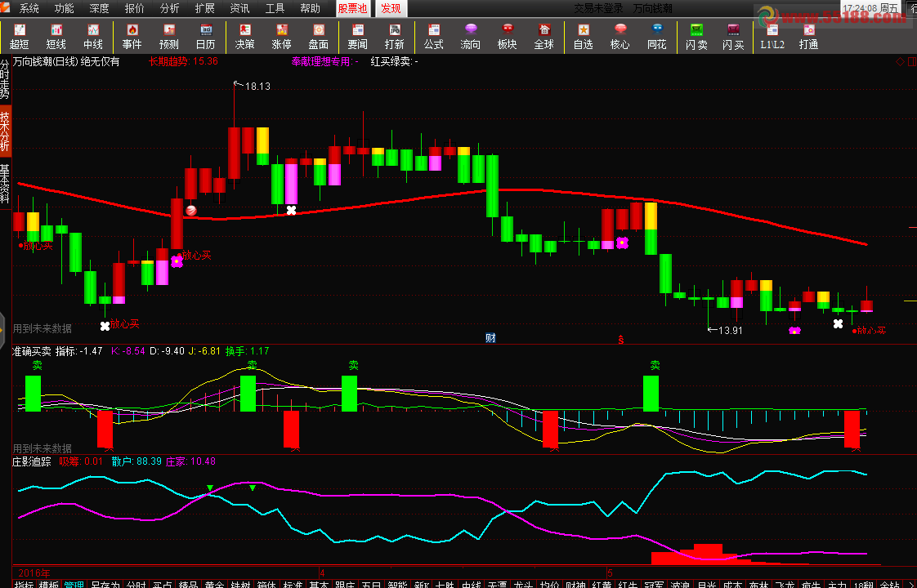Viewport: 917px width, 588px height.
Task: Click the 股票池 button
Action: coord(352,8)
